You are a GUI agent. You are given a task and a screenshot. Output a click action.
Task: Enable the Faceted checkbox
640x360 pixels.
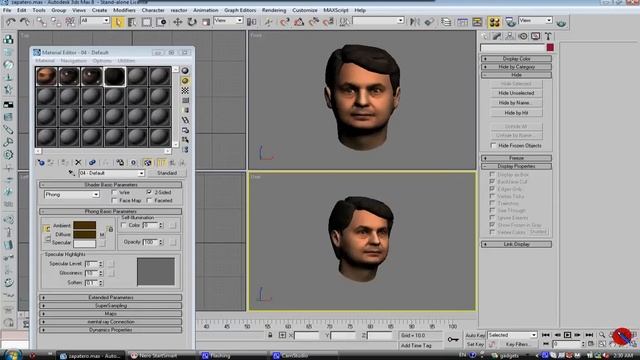coord(149,200)
